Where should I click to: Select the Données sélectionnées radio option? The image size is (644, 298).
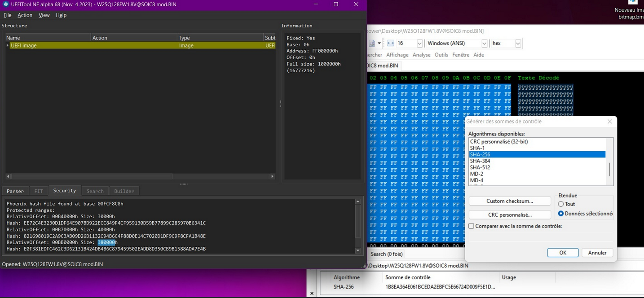561,214
